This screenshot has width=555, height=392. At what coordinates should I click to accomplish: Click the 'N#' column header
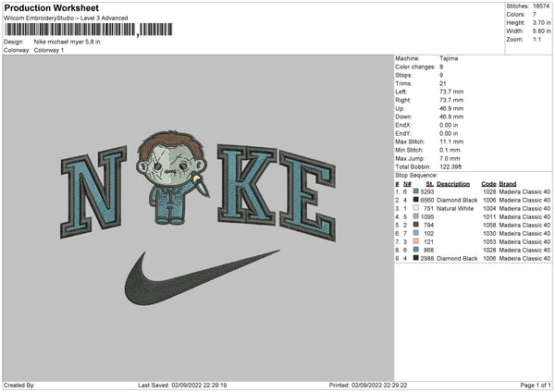pyautogui.click(x=407, y=184)
